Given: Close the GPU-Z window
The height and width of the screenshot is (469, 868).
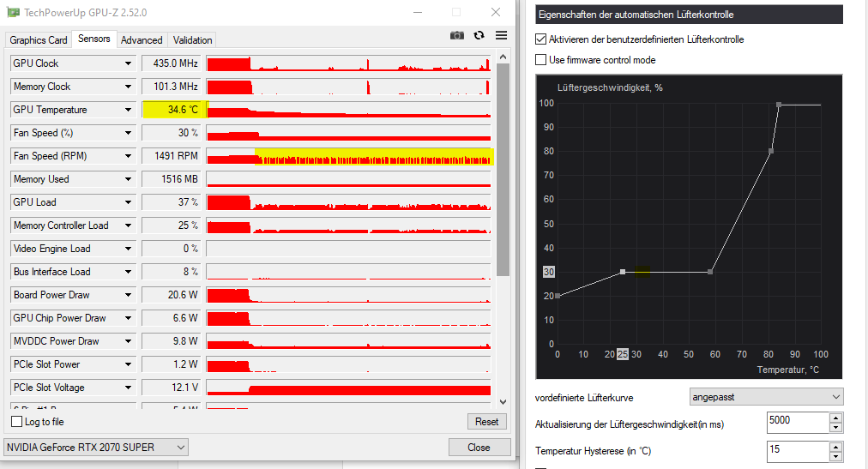Looking at the screenshot, I should [496, 12].
